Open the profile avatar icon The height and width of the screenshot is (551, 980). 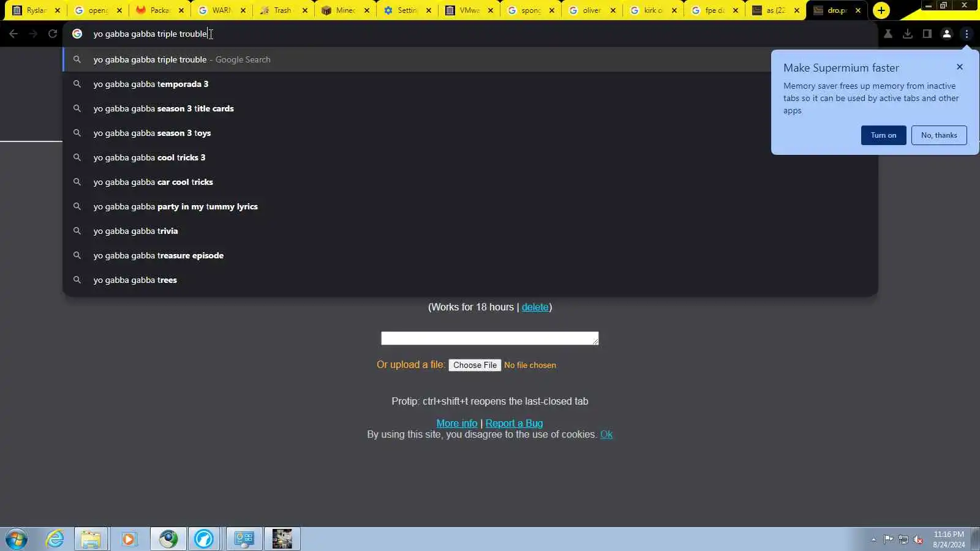(x=947, y=34)
